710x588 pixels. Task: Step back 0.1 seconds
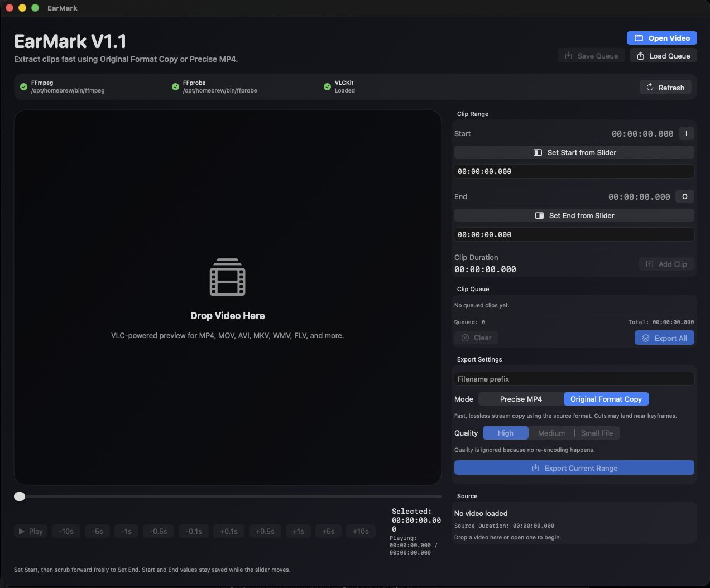[194, 531]
